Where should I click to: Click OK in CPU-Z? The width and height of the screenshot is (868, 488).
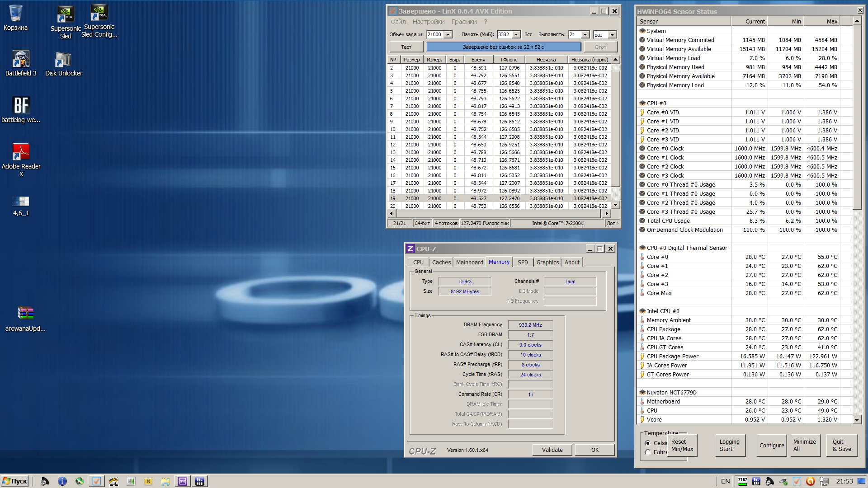(x=594, y=450)
